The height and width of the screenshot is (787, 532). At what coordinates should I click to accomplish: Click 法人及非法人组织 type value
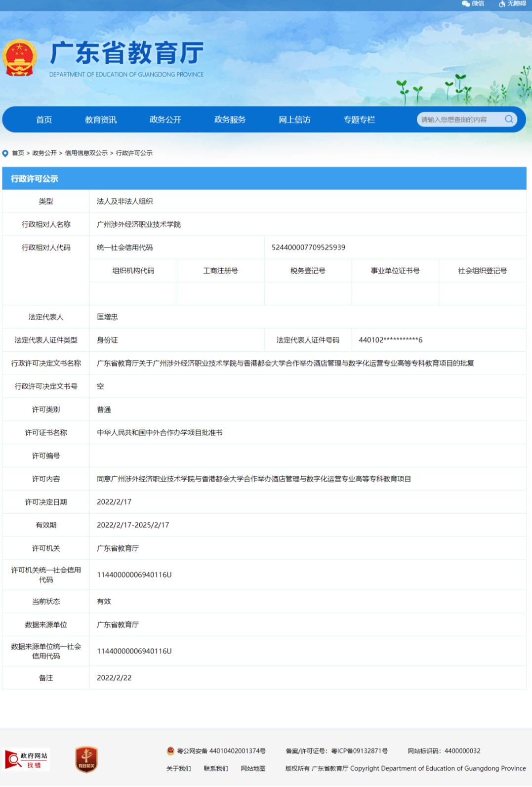tap(125, 201)
